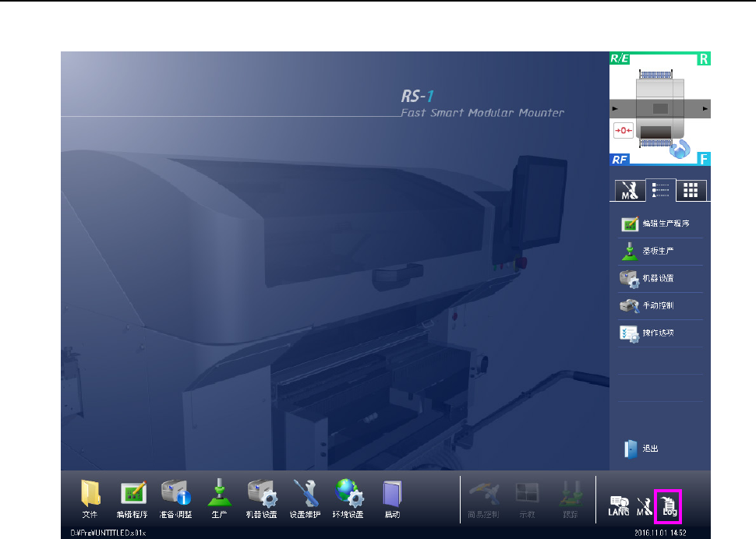Open the Log icon in bottom right

coord(669,506)
